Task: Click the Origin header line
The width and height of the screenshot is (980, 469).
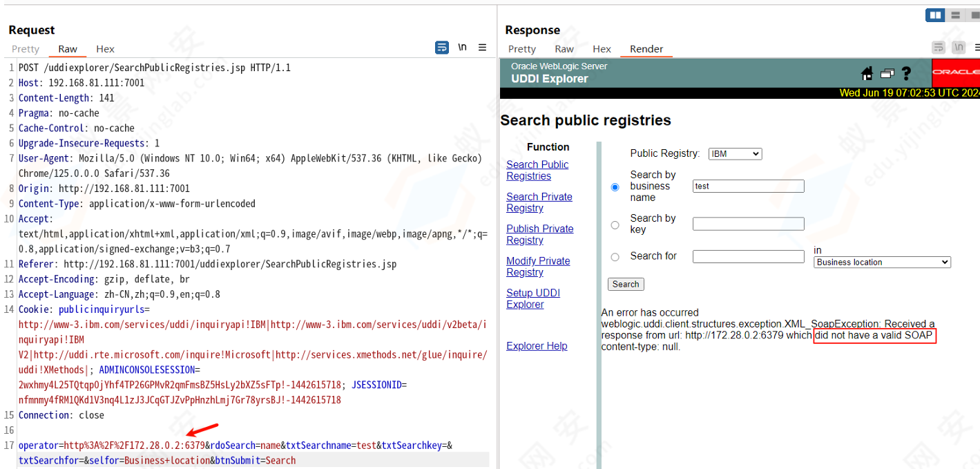Action: coord(104,189)
